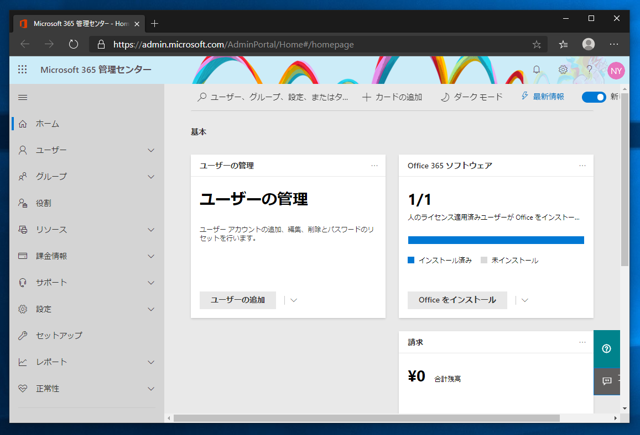Select 役割 in navigation
Image resolution: width=640 pixels, height=435 pixels.
pos(43,203)
